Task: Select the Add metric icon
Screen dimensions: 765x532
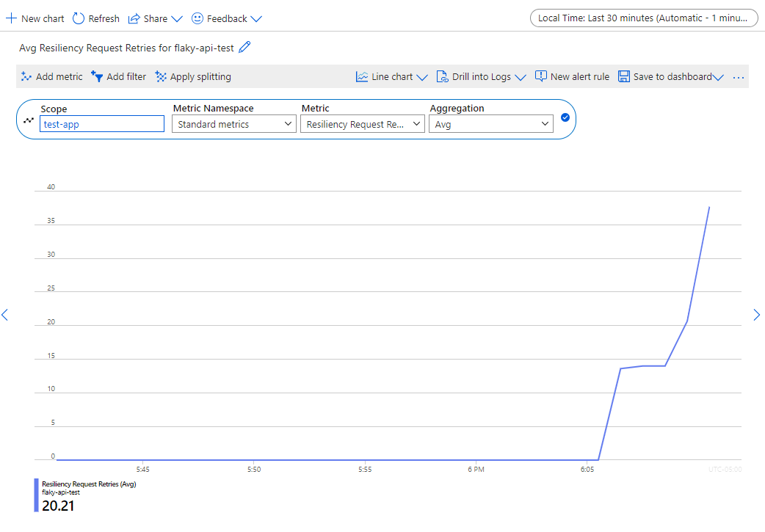Action: pyautogui.click(x=26, y=76)
